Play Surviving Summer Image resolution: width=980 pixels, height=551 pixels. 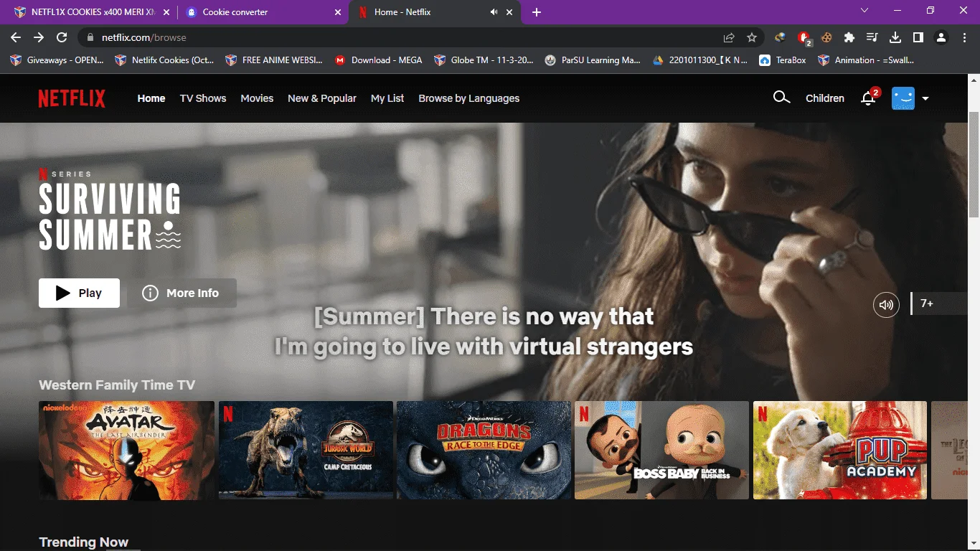[x=79, y=293]
